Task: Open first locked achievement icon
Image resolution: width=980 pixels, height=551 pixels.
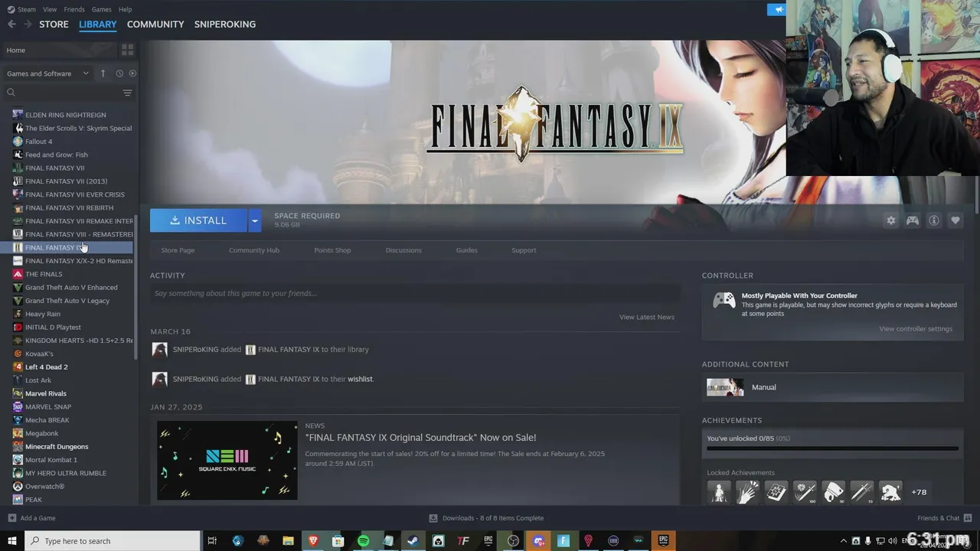Action: tap(719, 492)
